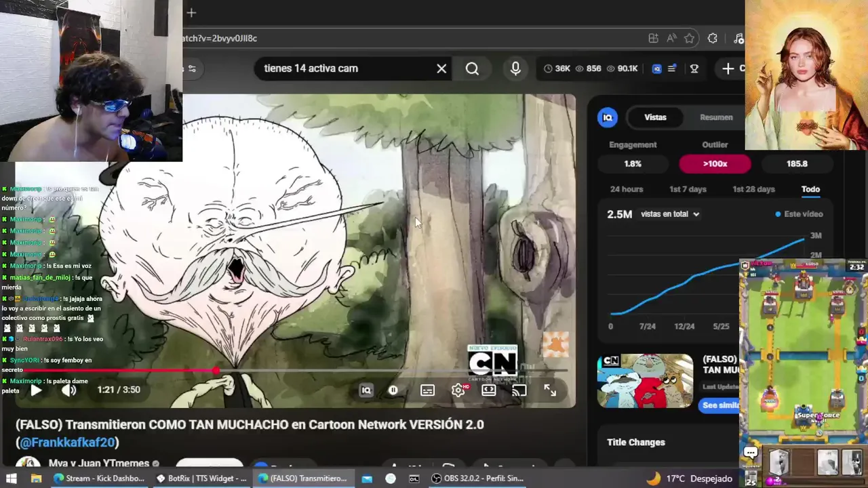
Task: Switch chart range to 24 hours
Action: (627, 189)
